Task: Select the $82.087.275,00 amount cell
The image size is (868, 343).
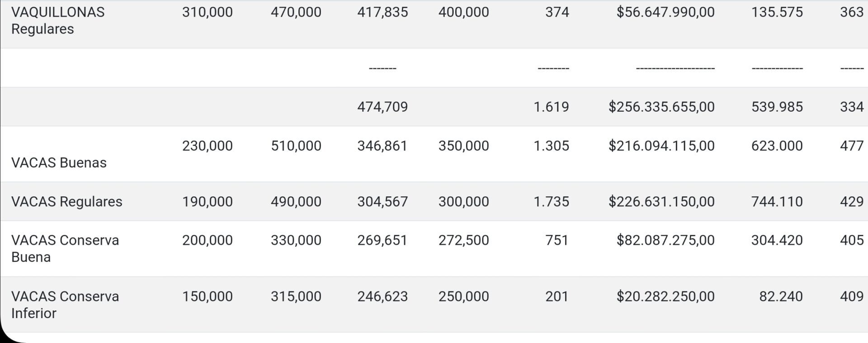Action: [x=665, y=240]
